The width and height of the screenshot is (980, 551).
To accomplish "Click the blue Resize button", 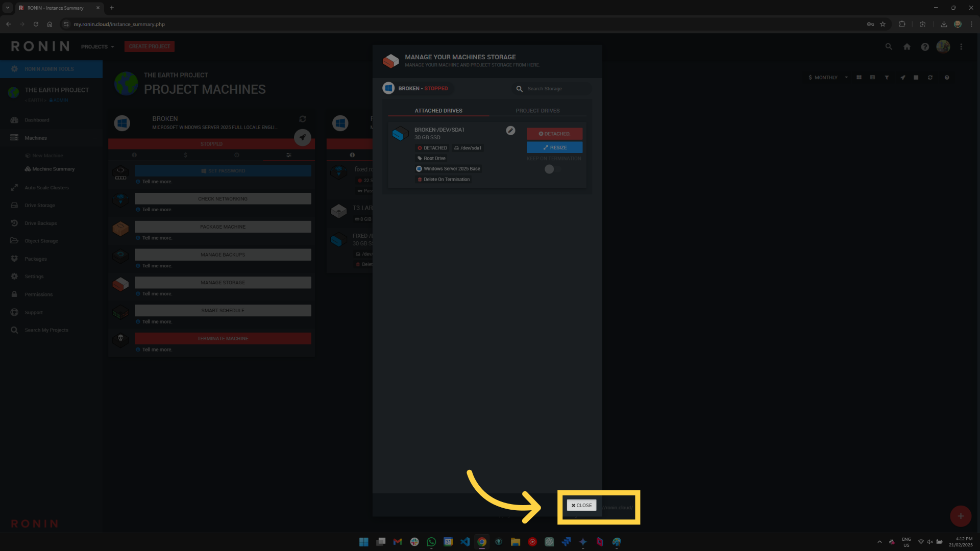I will (x=554, y=147).
